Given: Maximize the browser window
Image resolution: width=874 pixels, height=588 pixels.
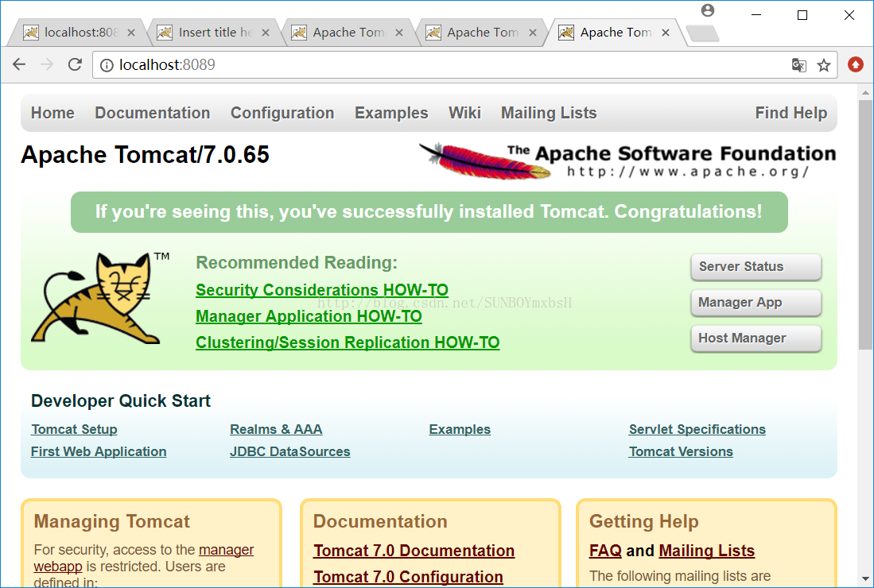Looking at the screenshot, I should [x=802, y=15].
